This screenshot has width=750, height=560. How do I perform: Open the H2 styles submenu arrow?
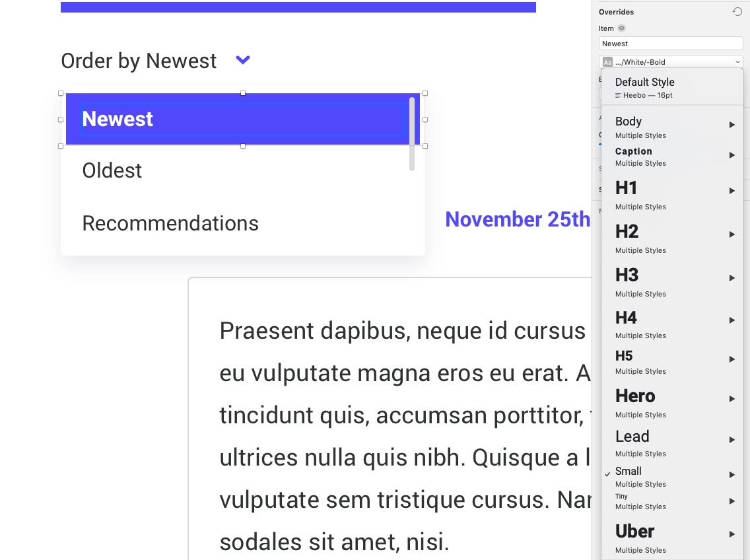(x=732, y=234)
